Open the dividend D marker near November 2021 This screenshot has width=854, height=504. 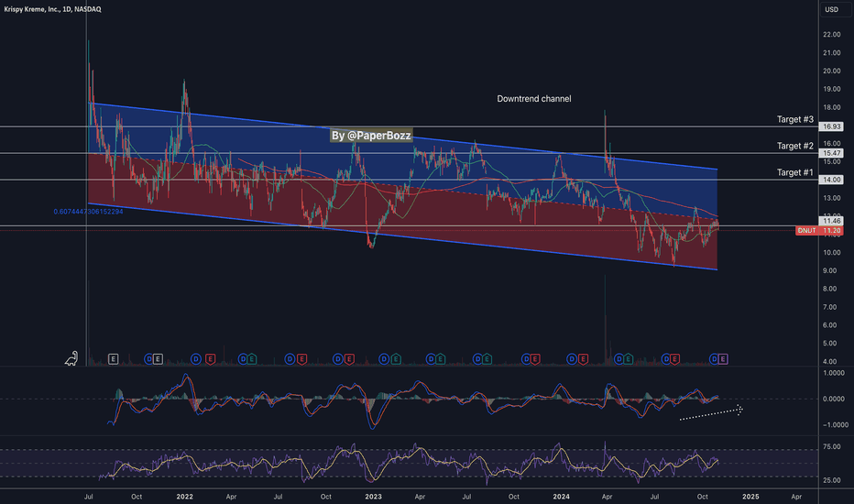click(x=148, y=359)
